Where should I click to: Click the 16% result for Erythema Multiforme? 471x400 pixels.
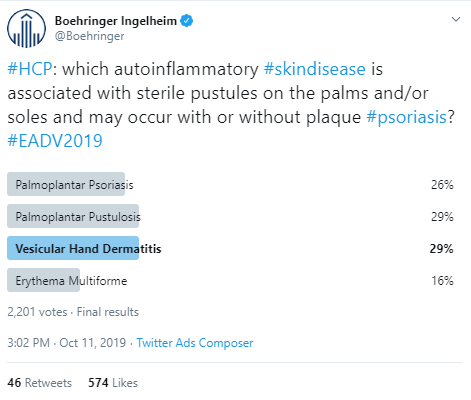click(x=442, y=280)
